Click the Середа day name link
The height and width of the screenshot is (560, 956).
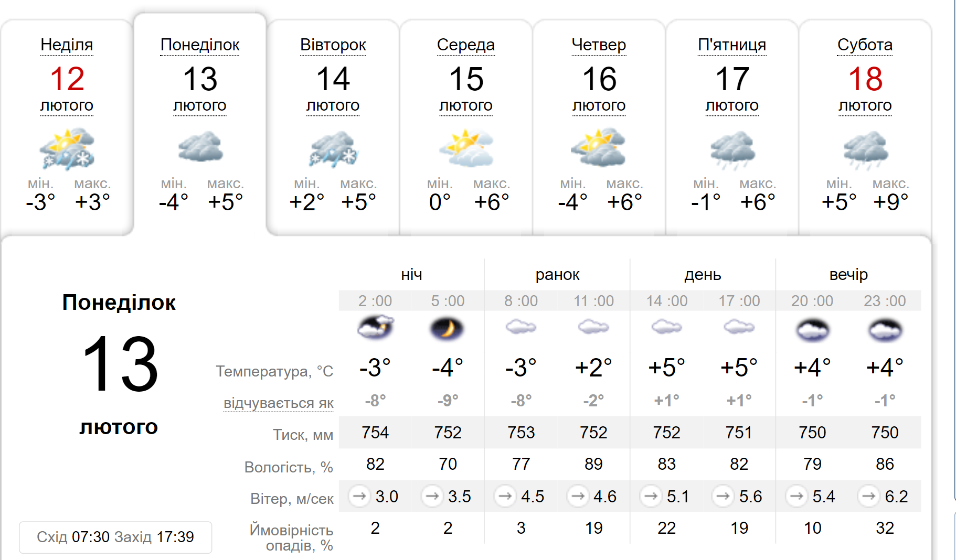pos(466,45)
